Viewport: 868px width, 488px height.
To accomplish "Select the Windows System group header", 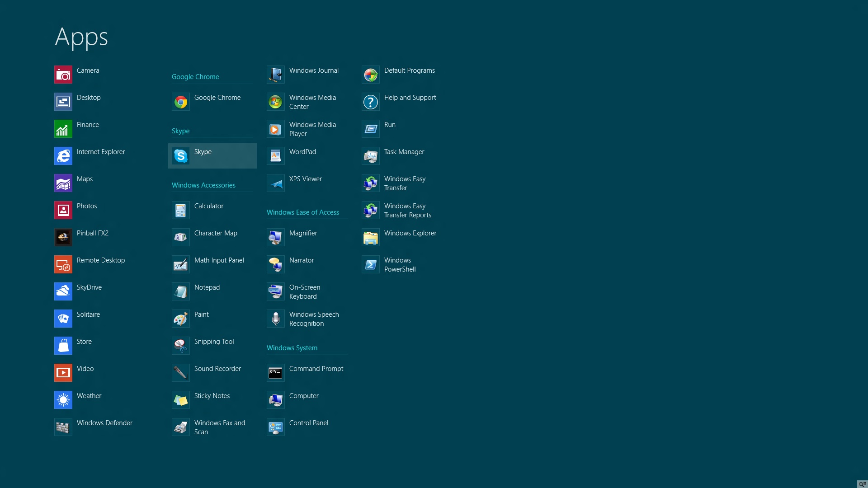I will click(292, 348).
